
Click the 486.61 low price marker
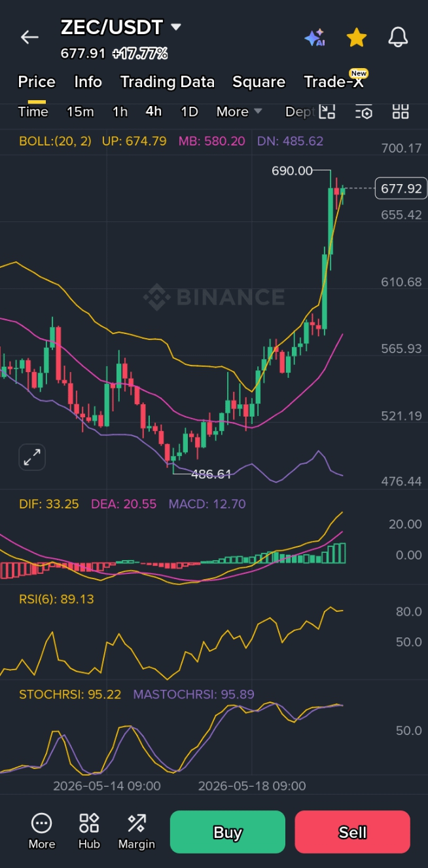[x=211, y=474]
